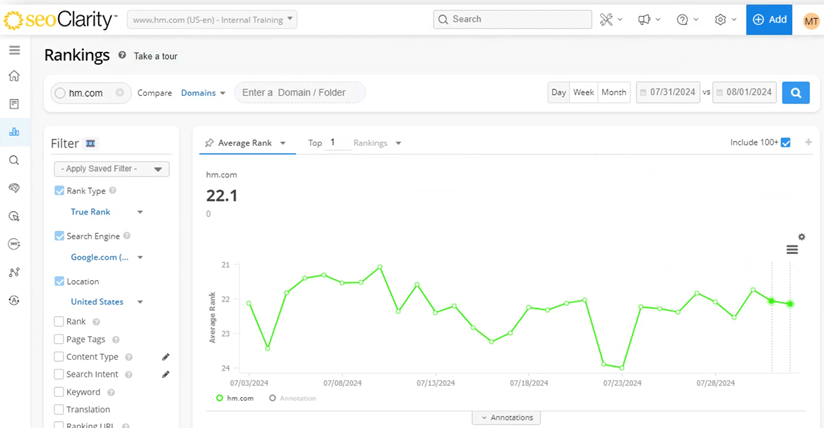The height and width of the screenshot is (428, 824).
Task: Uncheck the Search Engine filter checkbox
Action: pyautogui.click(x=59, y=236)
